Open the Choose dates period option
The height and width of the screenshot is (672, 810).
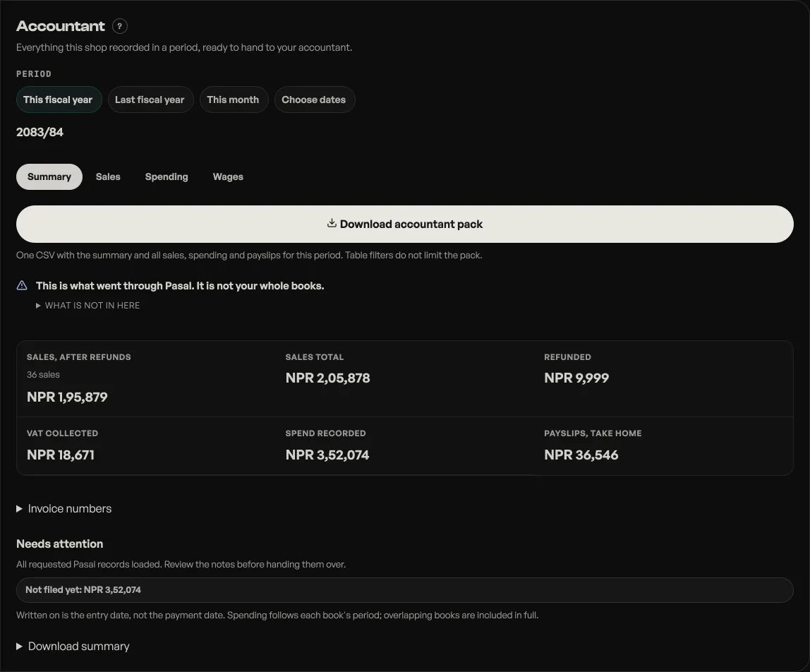point(314,100)
